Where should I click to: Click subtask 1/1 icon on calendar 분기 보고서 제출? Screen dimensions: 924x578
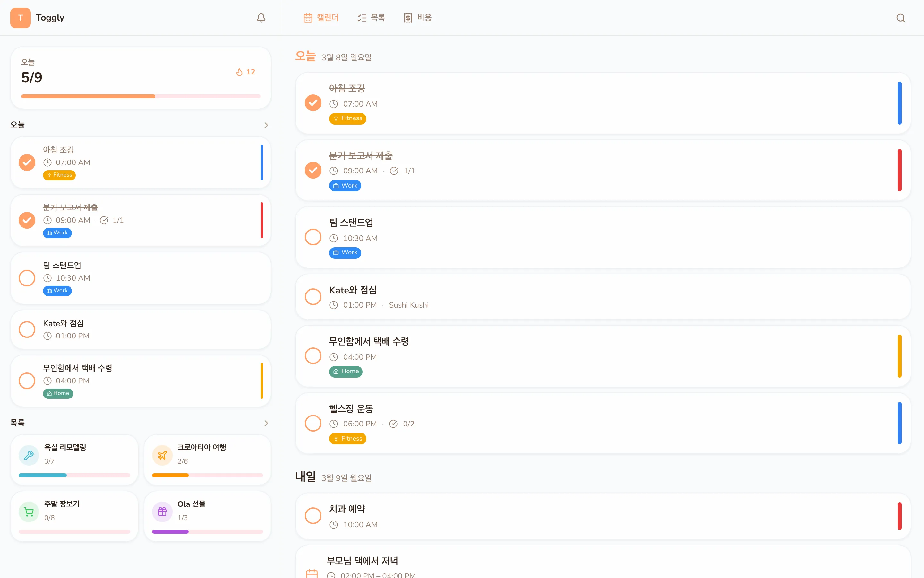(x=394, y=171)
